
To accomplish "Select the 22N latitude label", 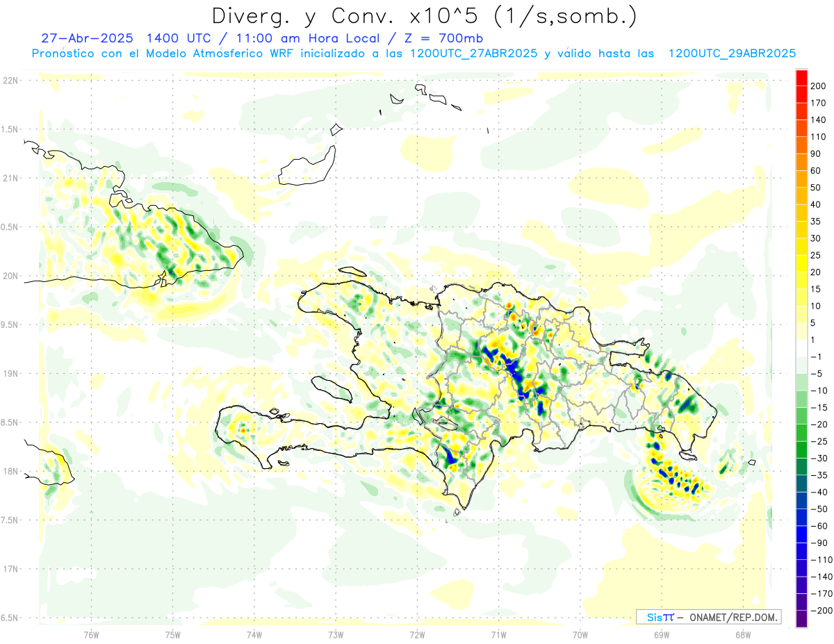I will click(10, 81).
